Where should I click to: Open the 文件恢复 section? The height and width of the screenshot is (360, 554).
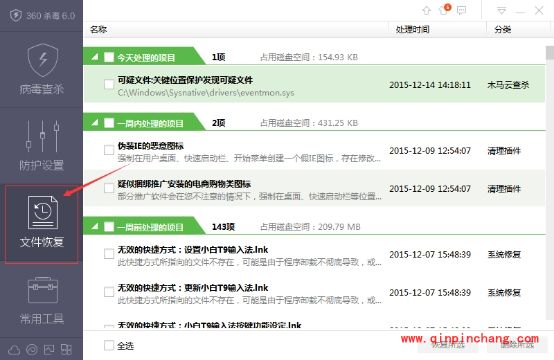(x=42, y=223)
